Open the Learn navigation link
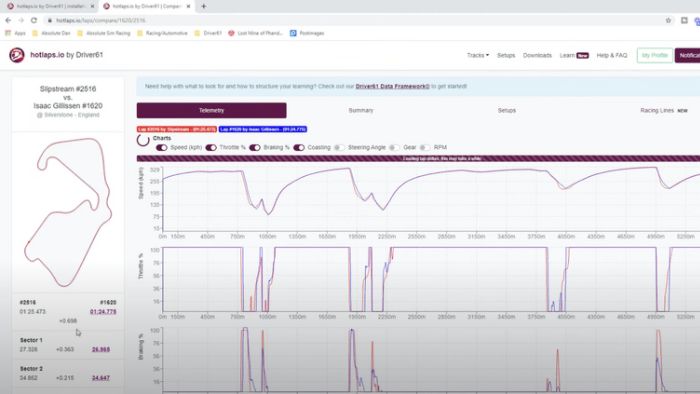The width and height of the screenshot is (700, 394). (574, 55)
